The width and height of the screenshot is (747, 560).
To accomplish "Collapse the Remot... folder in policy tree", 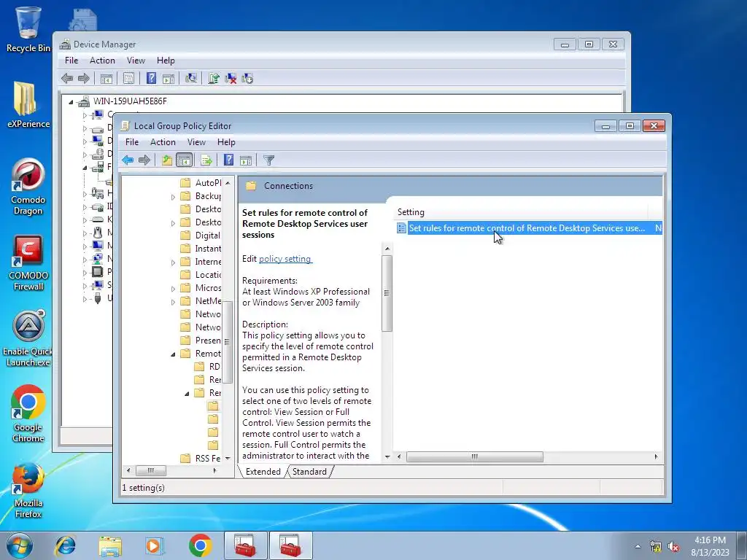I will (x=173, y=354).
